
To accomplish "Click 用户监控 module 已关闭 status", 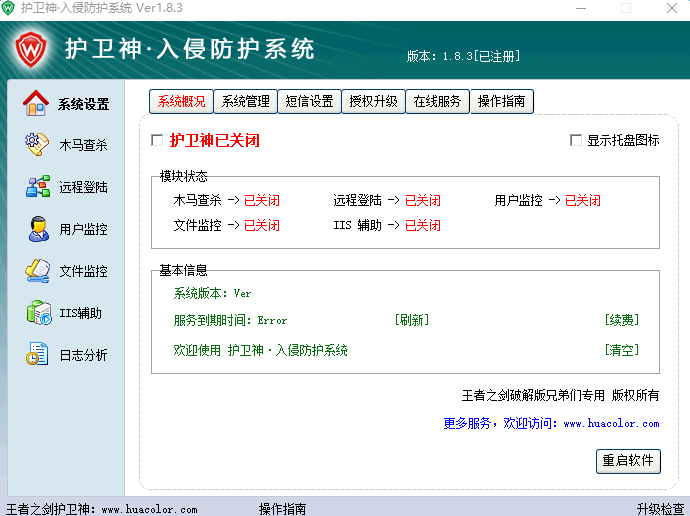I will coord(583,201).
